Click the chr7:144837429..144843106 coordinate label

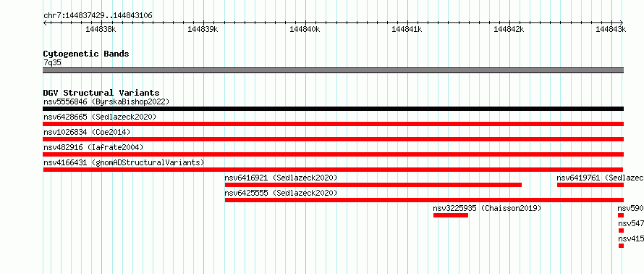[x=98, y=16]
